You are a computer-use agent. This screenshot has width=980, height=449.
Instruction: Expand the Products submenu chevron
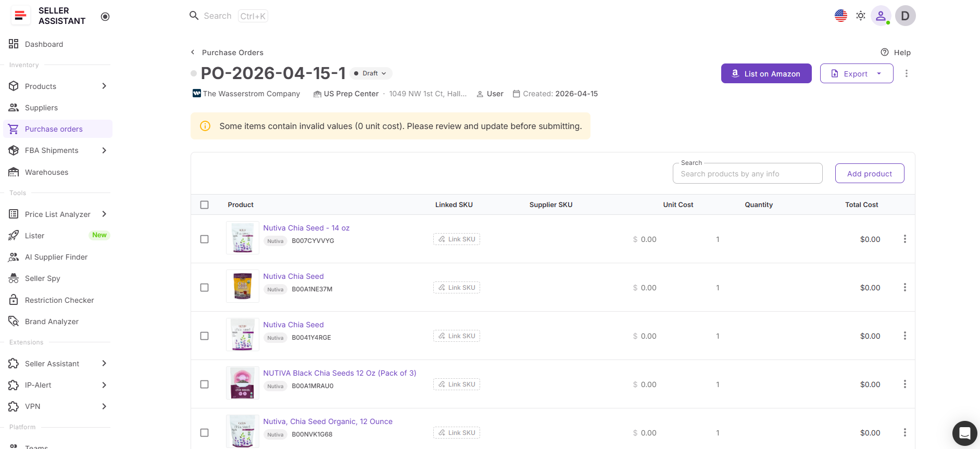click(104, 86)
